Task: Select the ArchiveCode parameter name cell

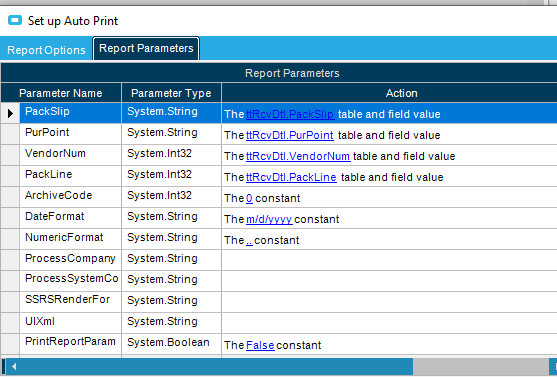Action: [x=70, y=197]
